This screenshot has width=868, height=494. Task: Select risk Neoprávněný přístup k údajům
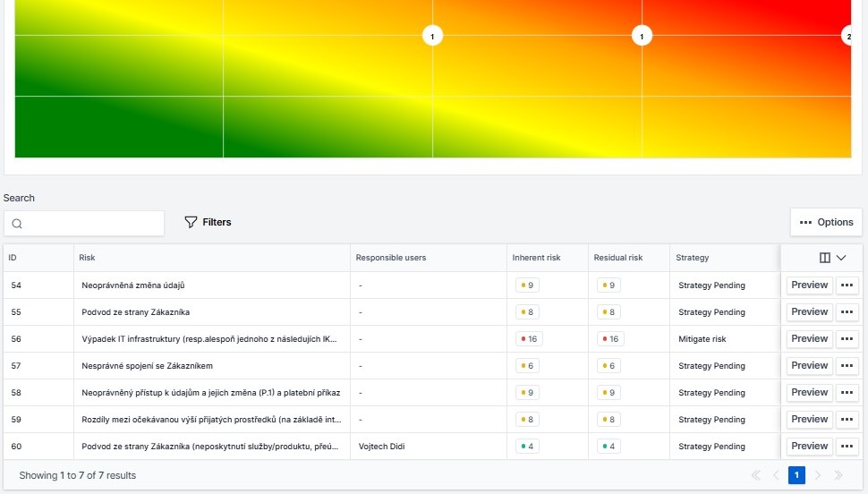click(x=211, y=393)
